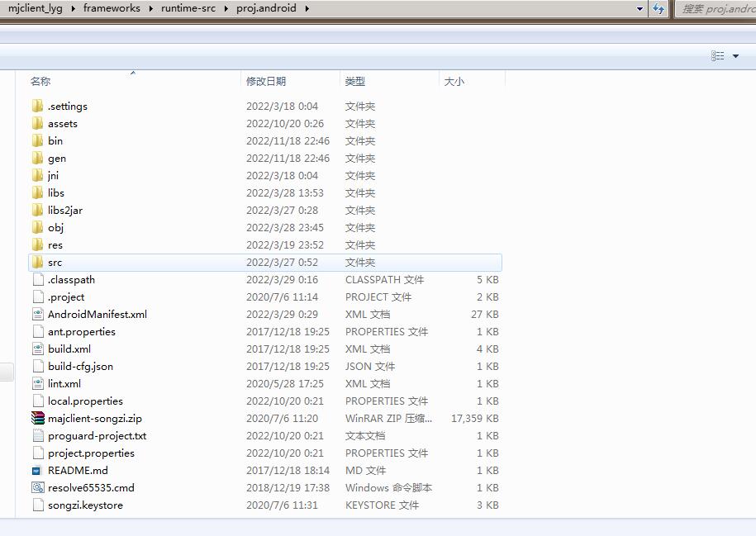Change the view layout icon
This screenshot has height=536, width=756.
[717, 56]
